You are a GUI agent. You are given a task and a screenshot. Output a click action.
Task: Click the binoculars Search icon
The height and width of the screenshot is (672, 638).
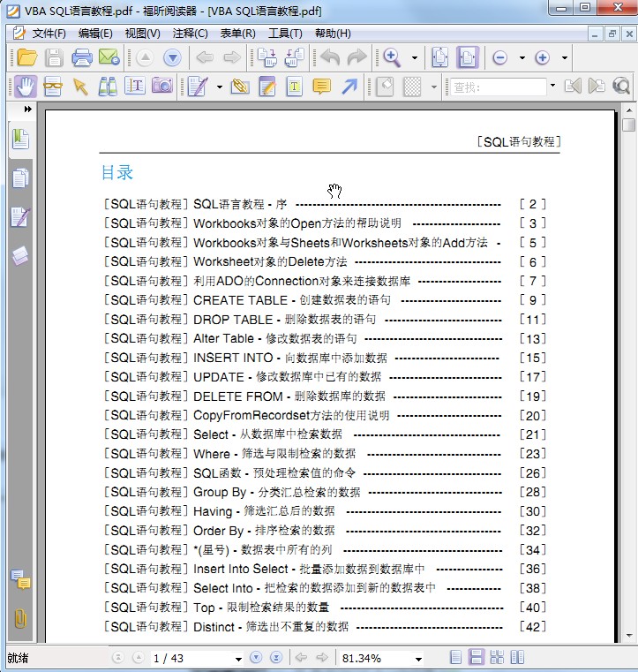click(x=108, y=87)
